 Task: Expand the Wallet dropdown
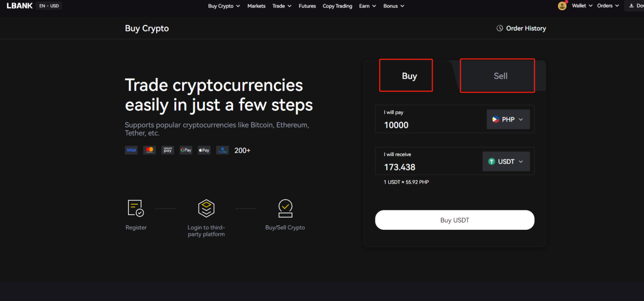coord(582,6)
